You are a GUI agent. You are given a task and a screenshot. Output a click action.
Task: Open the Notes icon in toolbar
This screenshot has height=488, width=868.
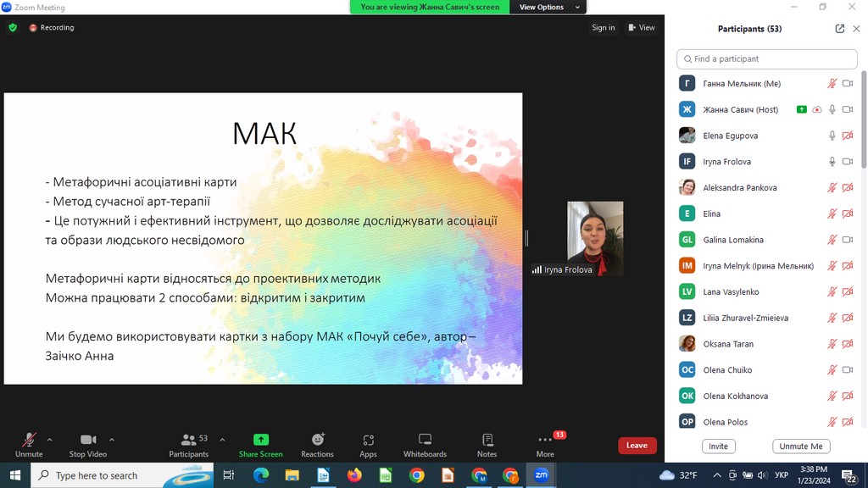[x=487, y=440]
